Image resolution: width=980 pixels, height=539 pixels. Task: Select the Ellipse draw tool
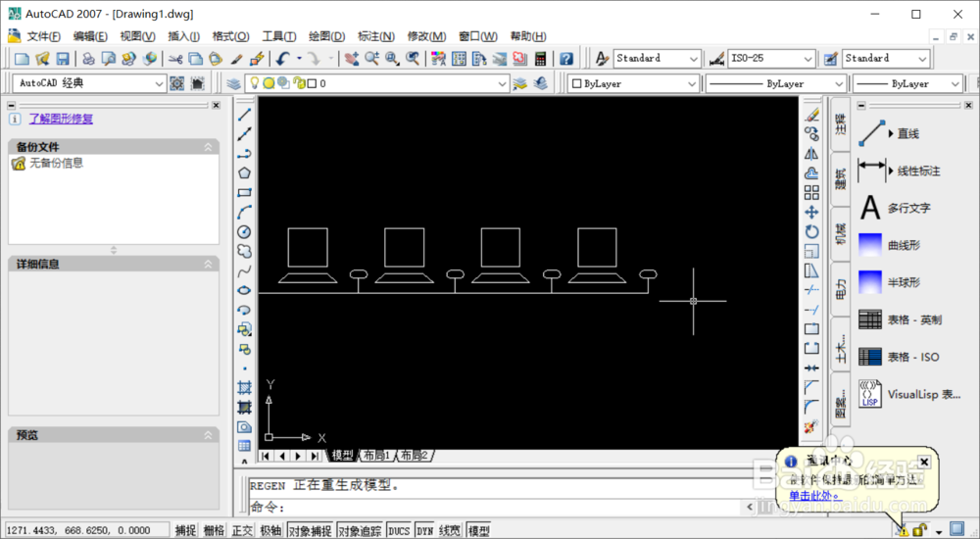(244, 289)
